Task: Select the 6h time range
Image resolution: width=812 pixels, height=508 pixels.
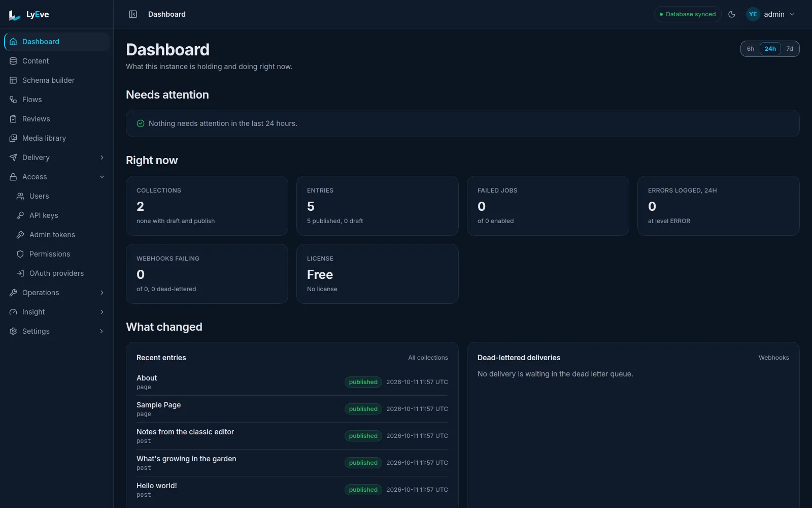Action: pos(751,49)
